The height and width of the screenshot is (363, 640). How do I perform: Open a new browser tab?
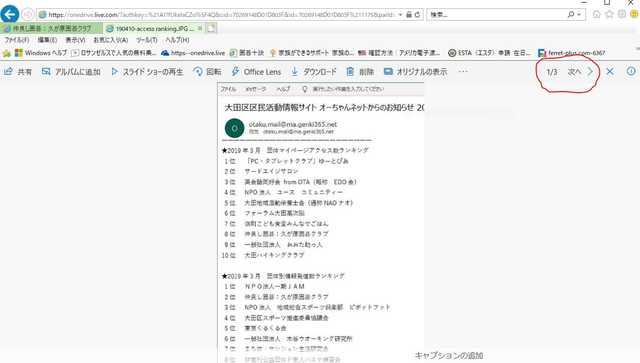pos(211,28)
